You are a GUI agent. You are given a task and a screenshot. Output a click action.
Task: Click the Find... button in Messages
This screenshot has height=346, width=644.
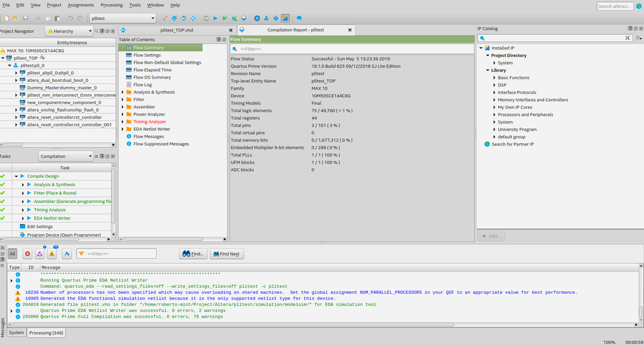pos(193,254)
